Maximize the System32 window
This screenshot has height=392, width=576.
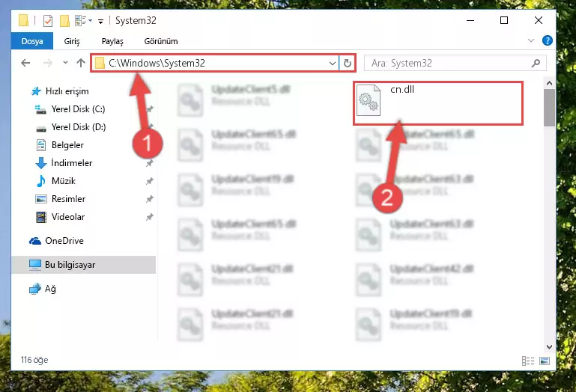[x=504, y=20]
